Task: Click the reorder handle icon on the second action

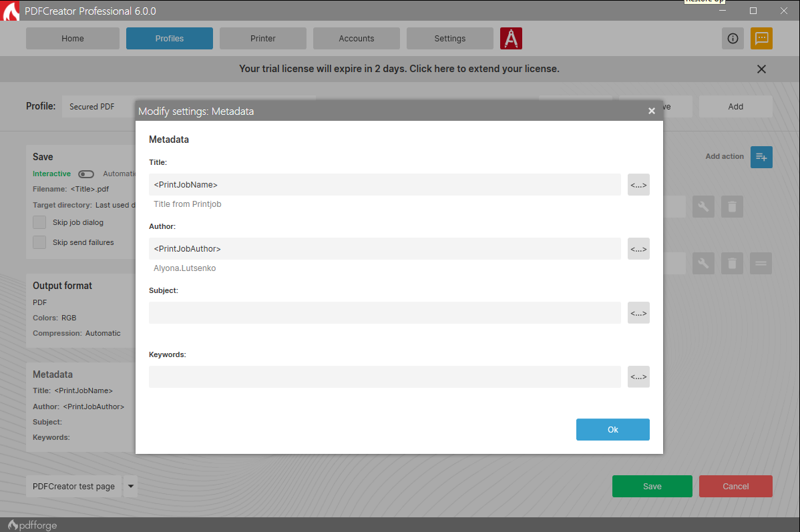Action: 761,263
